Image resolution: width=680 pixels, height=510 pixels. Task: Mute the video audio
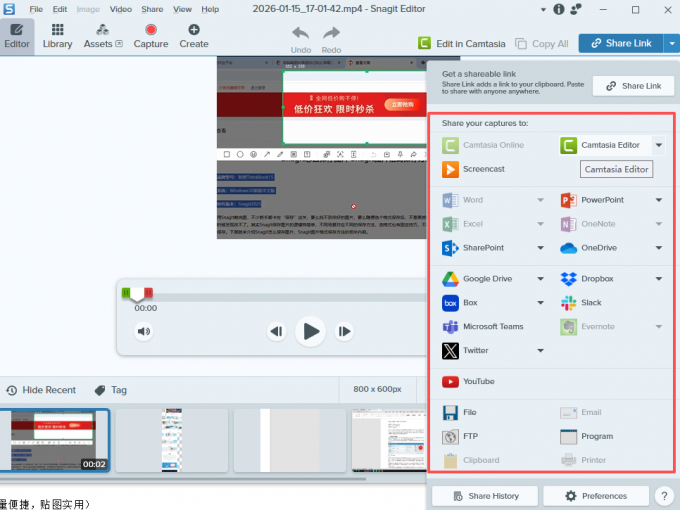click(x=144, y=331)
